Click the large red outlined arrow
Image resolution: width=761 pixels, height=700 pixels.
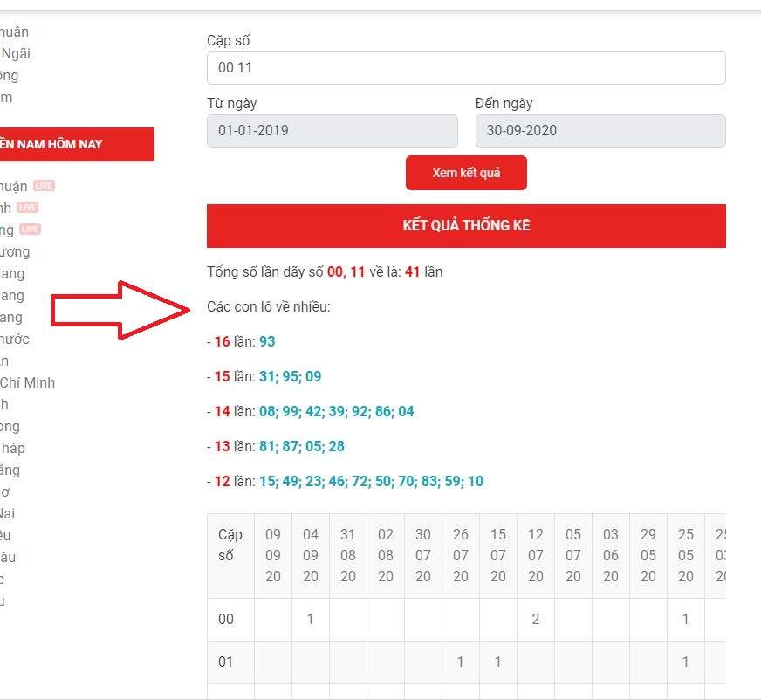tap(120, 309)
